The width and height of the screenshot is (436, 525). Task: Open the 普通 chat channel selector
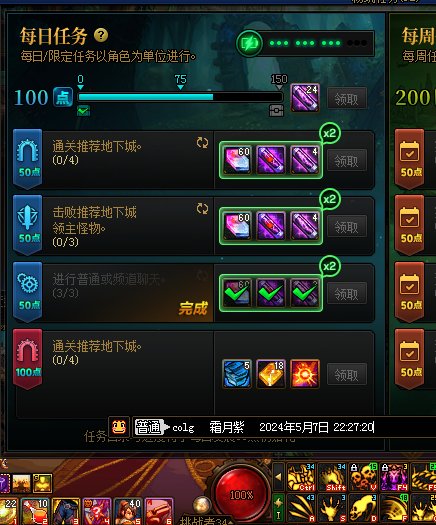[x=152, y=427]
